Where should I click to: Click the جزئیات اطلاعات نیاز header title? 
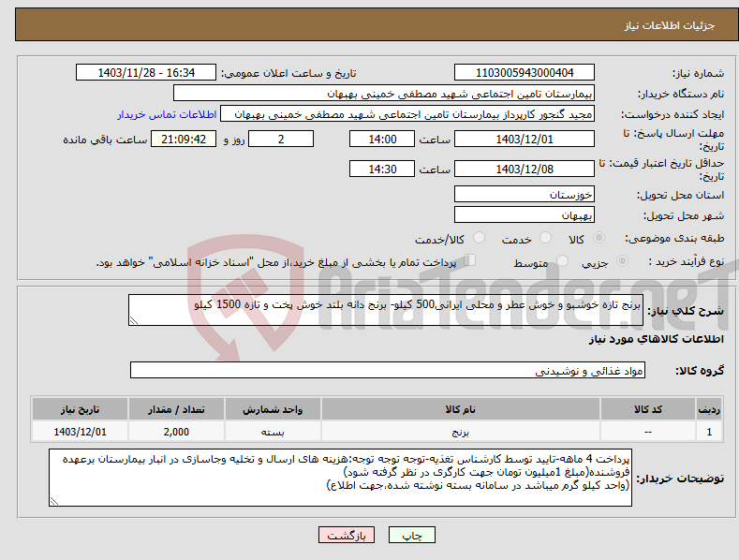coord(670,25)
